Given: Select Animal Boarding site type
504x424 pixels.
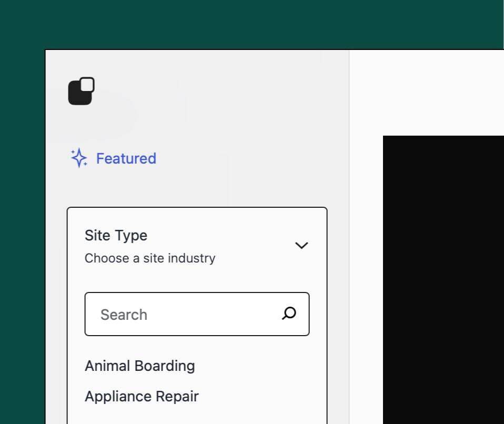Looking at the screenshot, I should 139,366.
